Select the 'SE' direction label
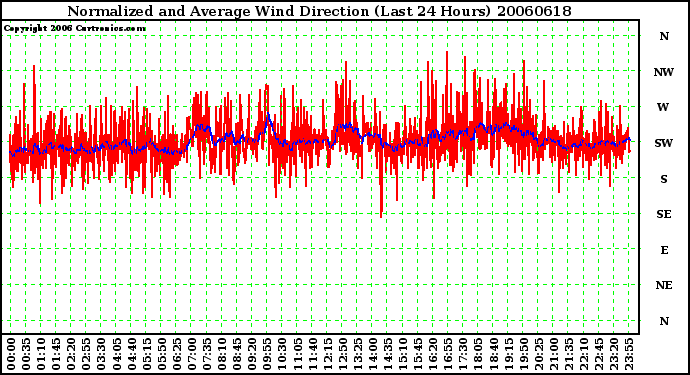690x375 pixels. pos(664,214)
